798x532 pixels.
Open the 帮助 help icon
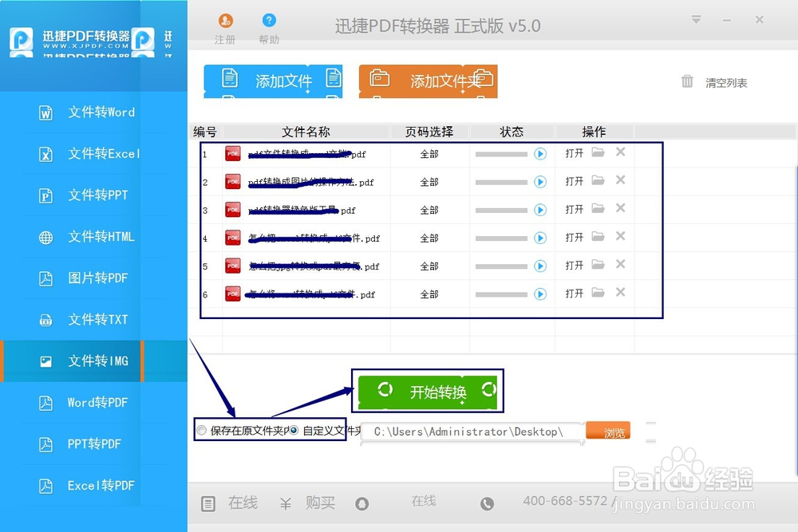[269, 21]
